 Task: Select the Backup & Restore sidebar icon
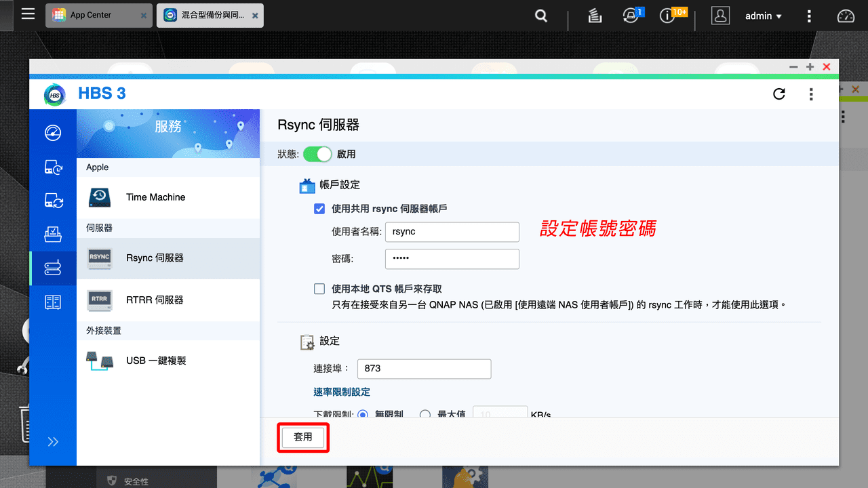pyautogui.click(x=53, y=167)
